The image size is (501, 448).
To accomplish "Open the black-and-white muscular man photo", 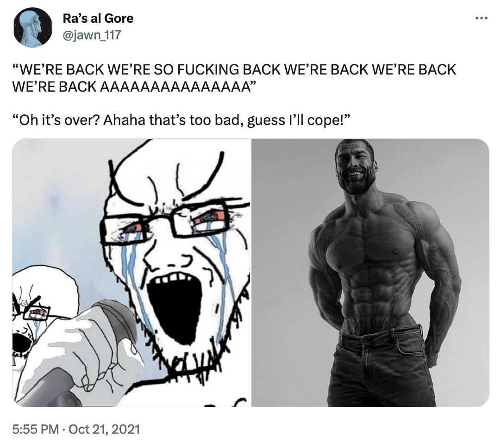I will point(370,273).
